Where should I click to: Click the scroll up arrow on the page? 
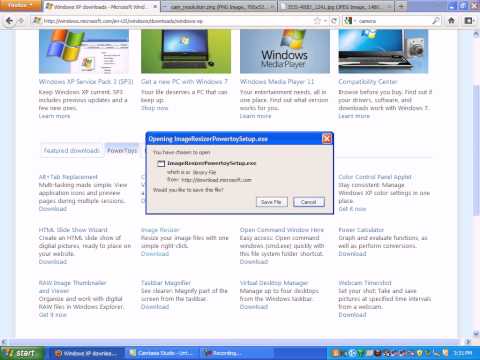pos(476,34)
